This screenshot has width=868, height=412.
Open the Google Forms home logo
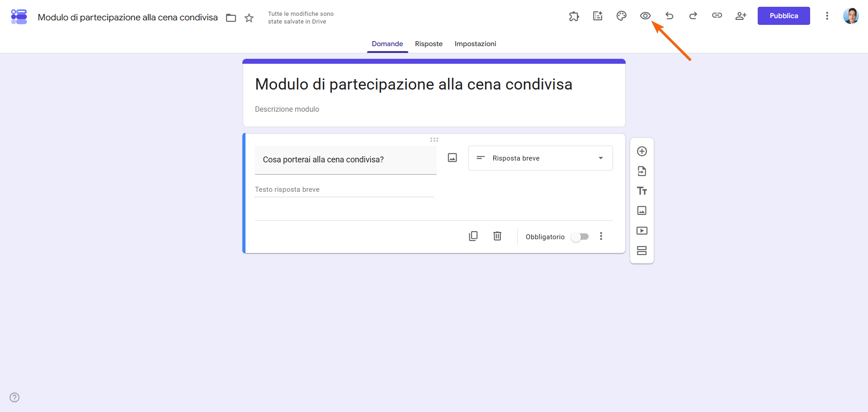point(19,17)
